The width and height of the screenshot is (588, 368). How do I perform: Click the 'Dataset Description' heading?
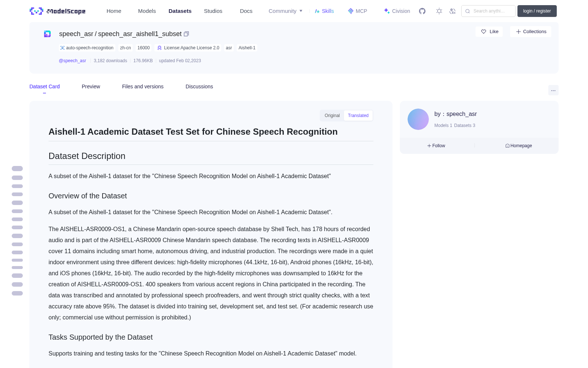[x=87, y=156]
